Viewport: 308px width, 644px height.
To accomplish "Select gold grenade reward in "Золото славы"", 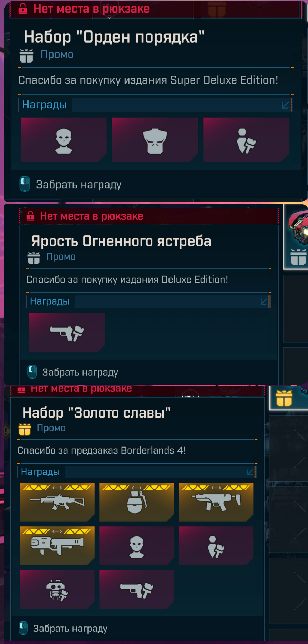I will [137, 502].
